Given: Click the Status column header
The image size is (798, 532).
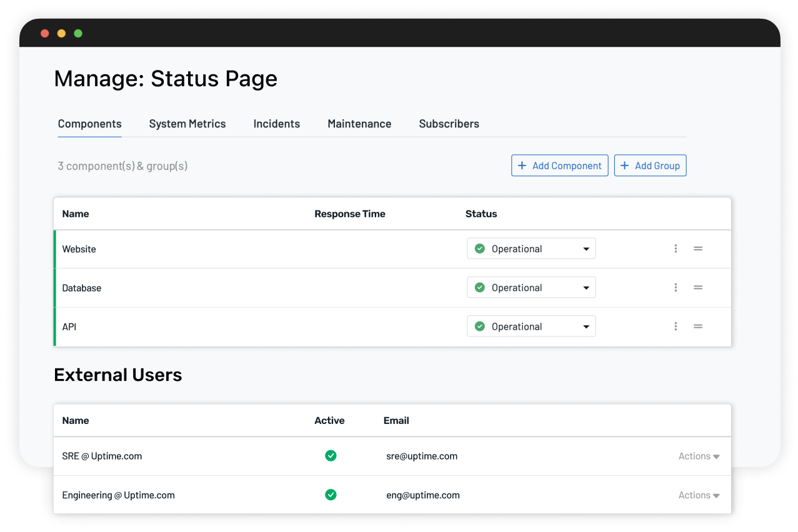Looking at the screenshot, I should click(481, 214).
